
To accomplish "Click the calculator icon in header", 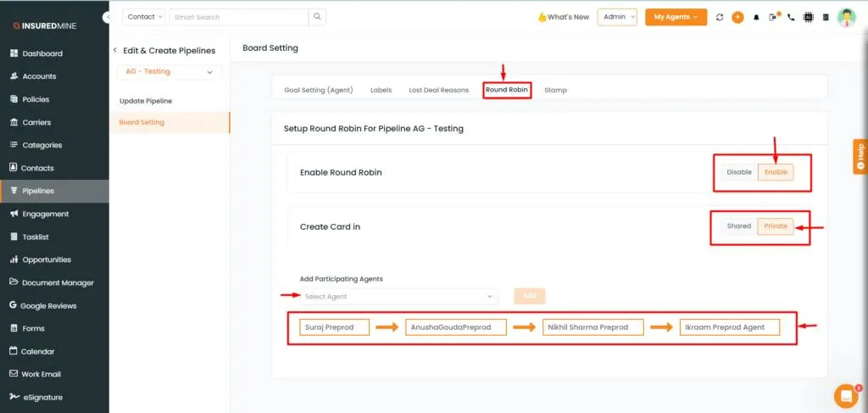I will (x=826, y=17).
